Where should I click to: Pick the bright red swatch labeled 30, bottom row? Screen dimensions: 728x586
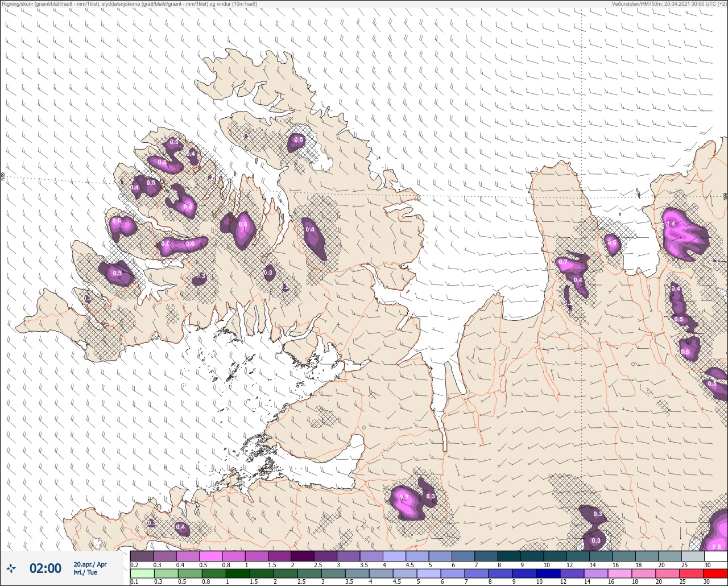tap(716, 573)
